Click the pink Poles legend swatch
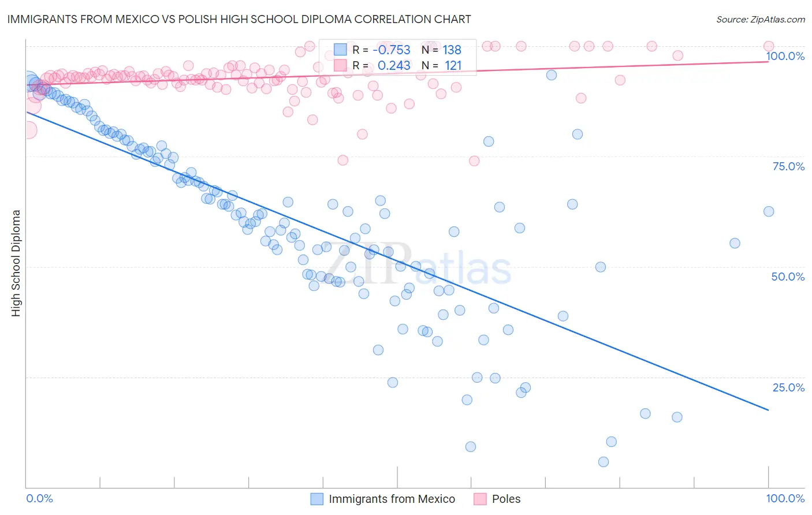Image resolution: width=812 pixels, height=515 pixels. coord(480,499)
